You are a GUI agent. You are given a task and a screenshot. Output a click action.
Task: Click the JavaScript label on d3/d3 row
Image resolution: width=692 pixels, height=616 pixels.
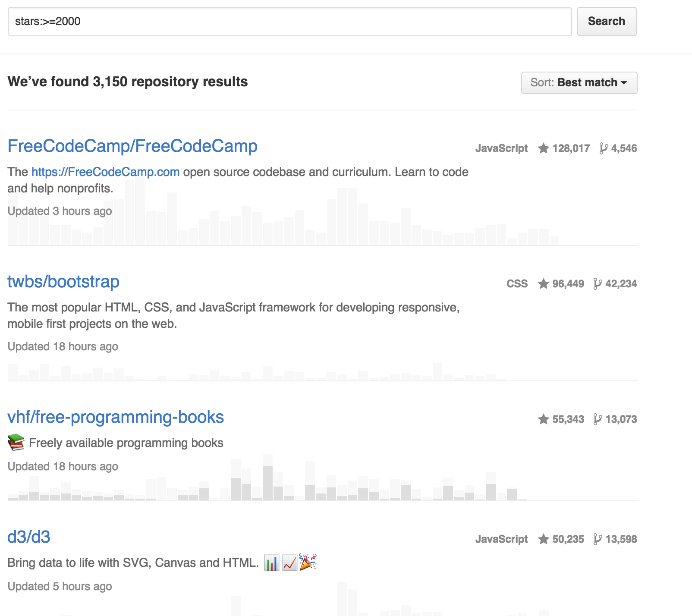pyautogui.click(x=501, y=539)
